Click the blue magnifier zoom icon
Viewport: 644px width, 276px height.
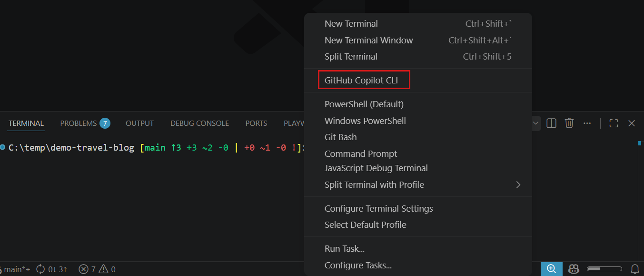551,269
